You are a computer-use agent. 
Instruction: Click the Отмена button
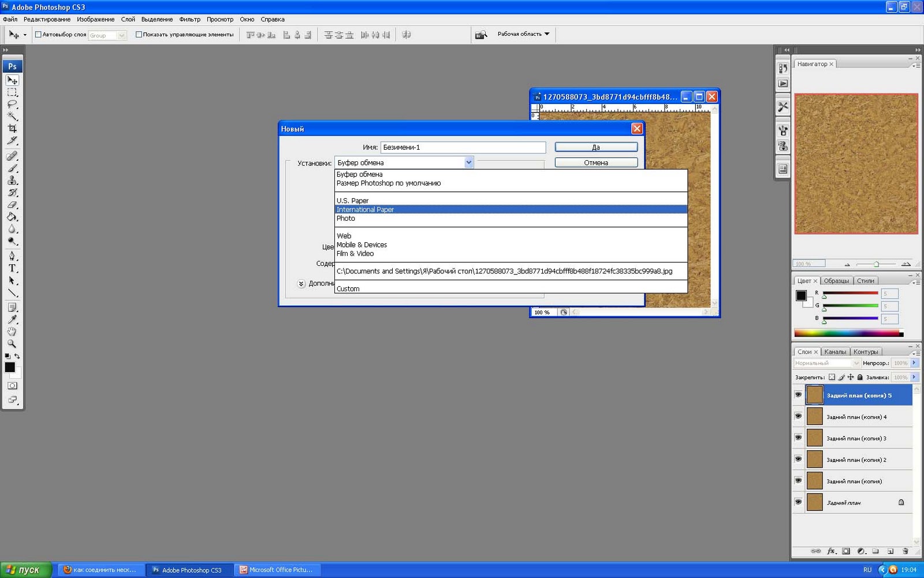pyautogui.click(x=596, y=162)
